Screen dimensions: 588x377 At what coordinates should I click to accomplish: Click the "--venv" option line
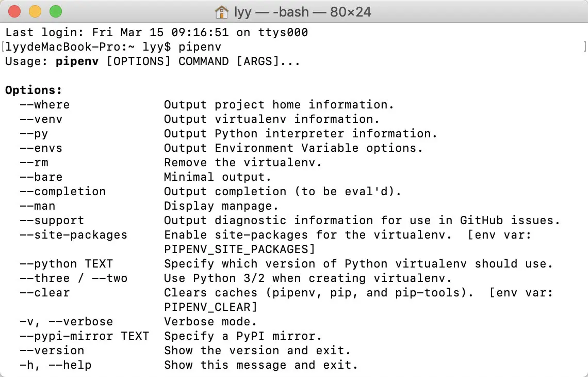[200, 119]
